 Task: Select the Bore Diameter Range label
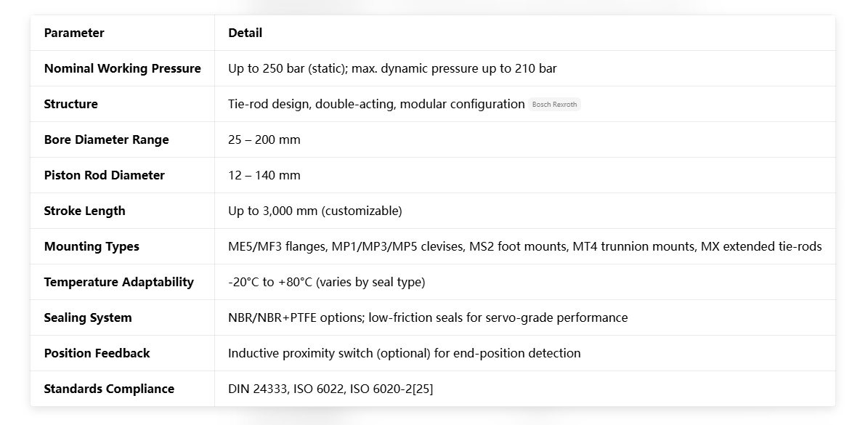click(106, 139)
